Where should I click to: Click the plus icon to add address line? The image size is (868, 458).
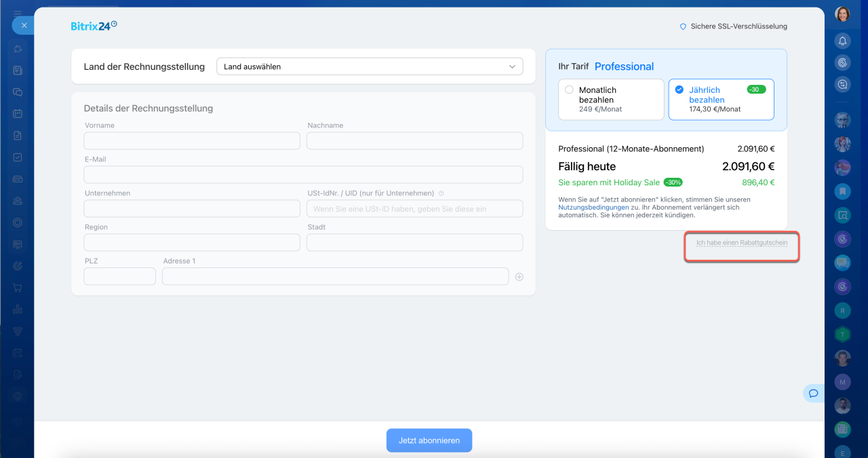point(519,277)
